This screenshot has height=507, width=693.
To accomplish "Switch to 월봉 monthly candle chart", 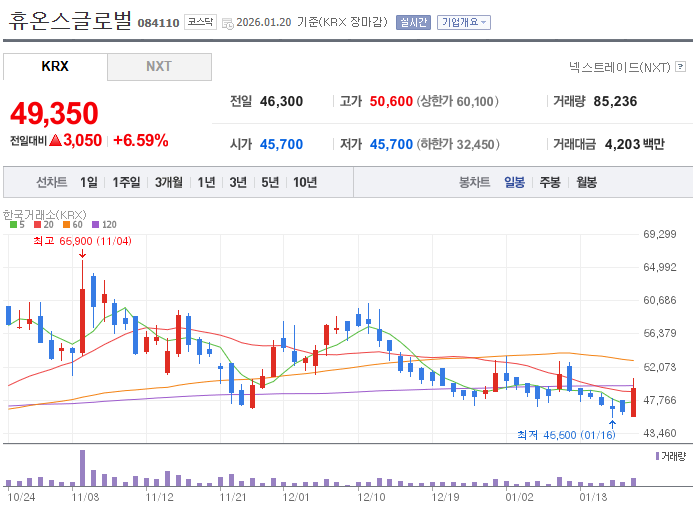I will pyautogui.click(x=586, y=182).
